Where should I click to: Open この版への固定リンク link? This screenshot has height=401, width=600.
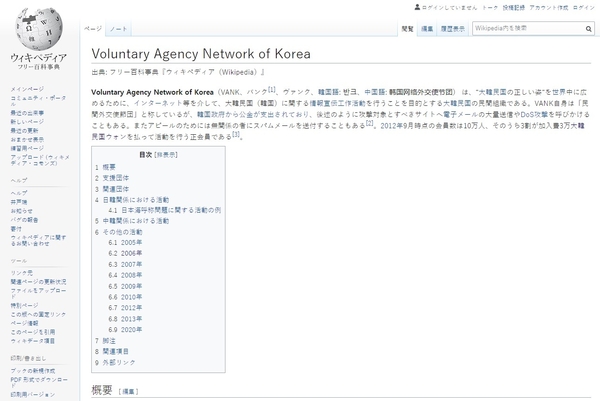coord(38,314)
